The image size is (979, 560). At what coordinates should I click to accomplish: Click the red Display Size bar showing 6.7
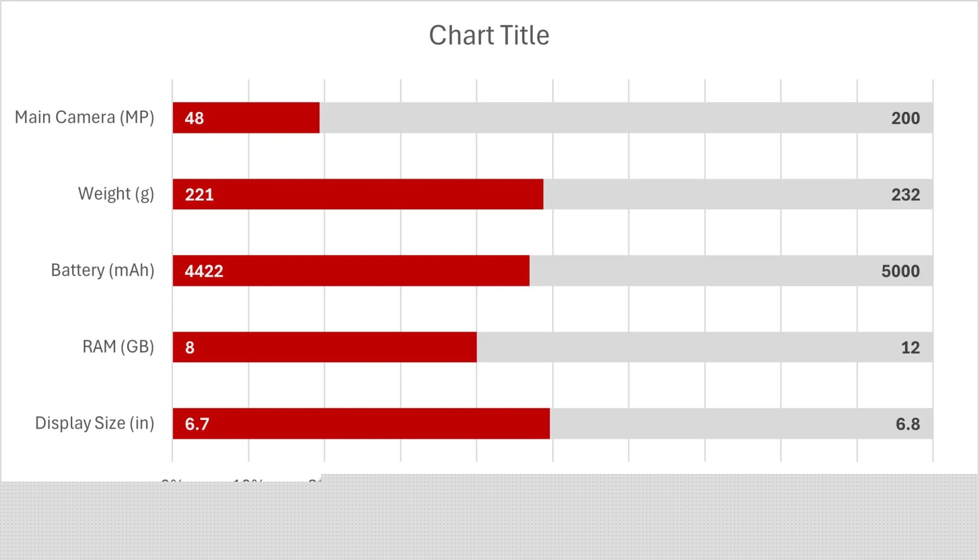tap(361, 423)
